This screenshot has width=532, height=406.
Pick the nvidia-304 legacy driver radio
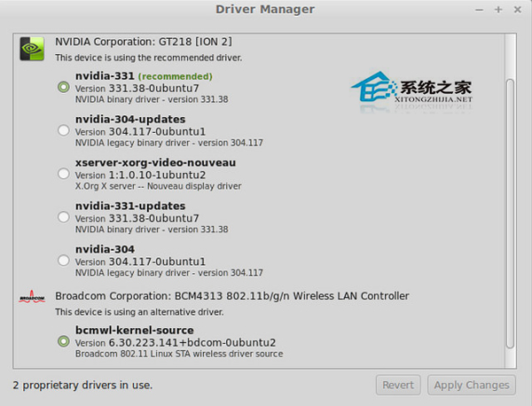coord(64,261)
